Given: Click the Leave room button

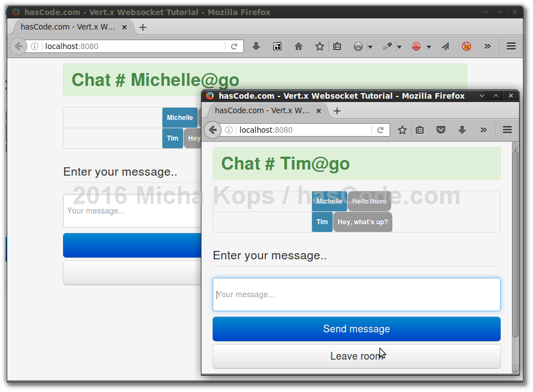Looking at the screenshot, I should point(356,356).
